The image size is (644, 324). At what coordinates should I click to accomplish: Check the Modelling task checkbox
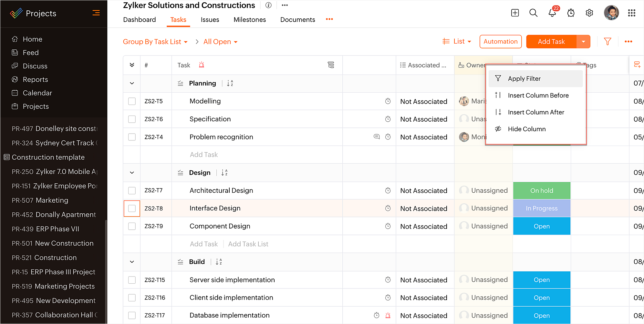[x=132, y=101]
